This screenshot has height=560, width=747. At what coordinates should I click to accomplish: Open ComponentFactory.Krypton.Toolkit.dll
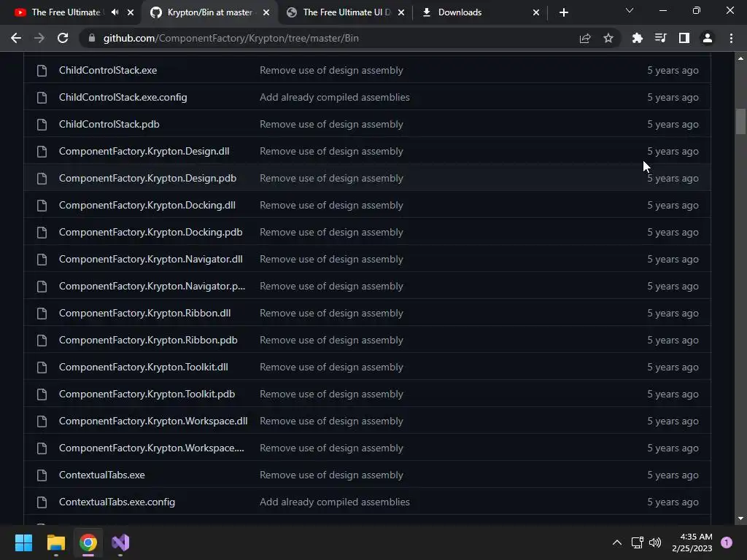144,367
